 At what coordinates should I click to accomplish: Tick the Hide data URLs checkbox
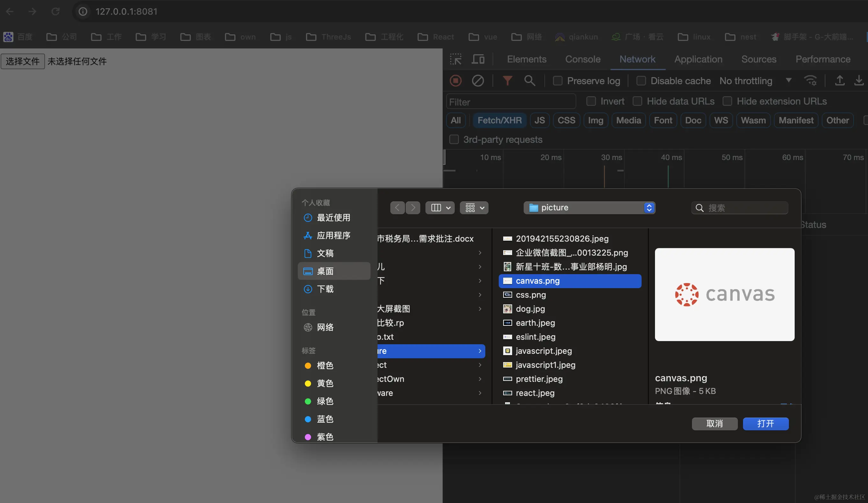point(637,101)
